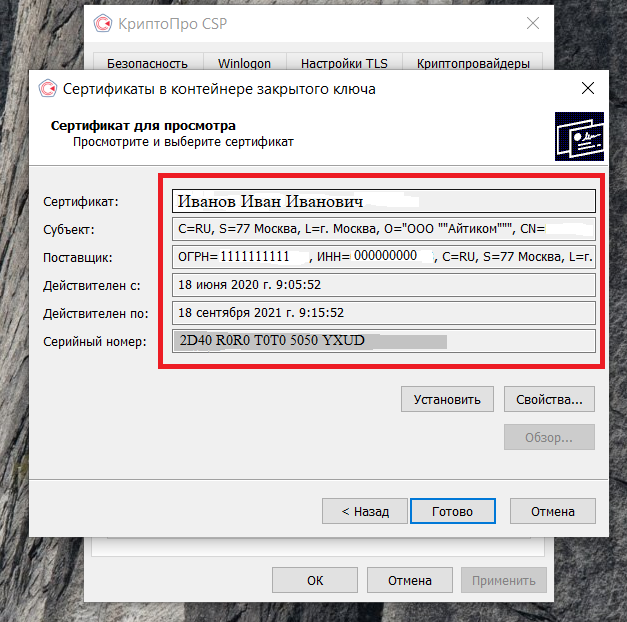
Task: Close the certificates container dialog
Action: coord(587,88)
